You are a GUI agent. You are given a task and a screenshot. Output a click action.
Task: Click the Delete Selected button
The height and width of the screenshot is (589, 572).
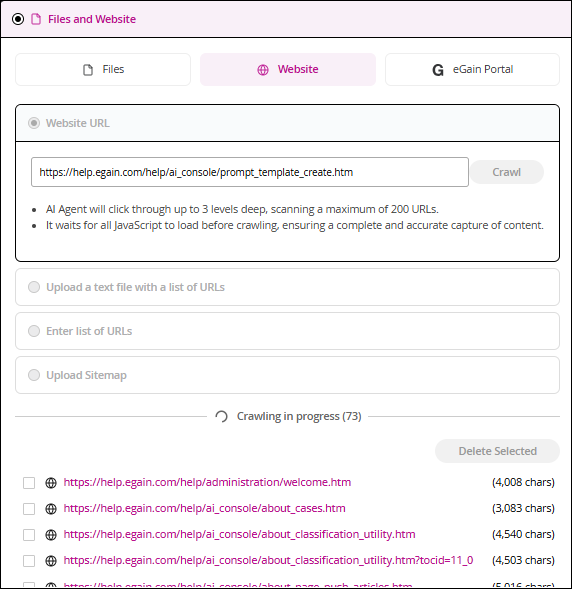497,451
